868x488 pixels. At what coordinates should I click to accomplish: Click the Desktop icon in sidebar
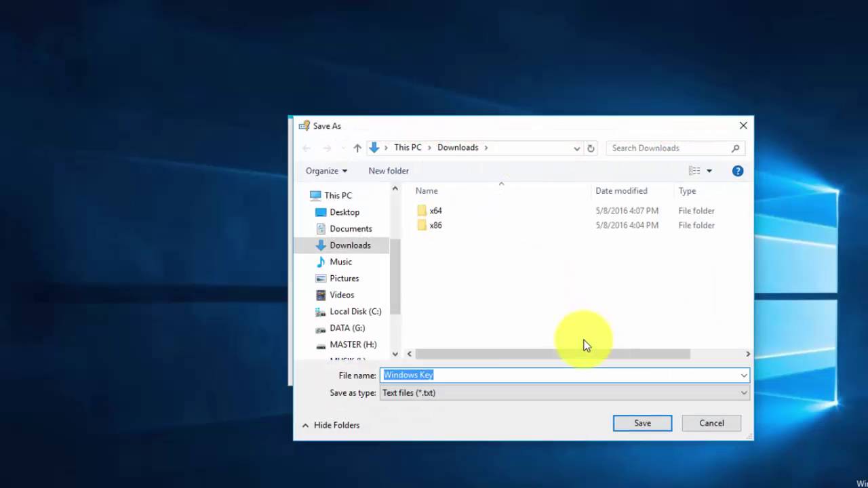click(321, 212)
